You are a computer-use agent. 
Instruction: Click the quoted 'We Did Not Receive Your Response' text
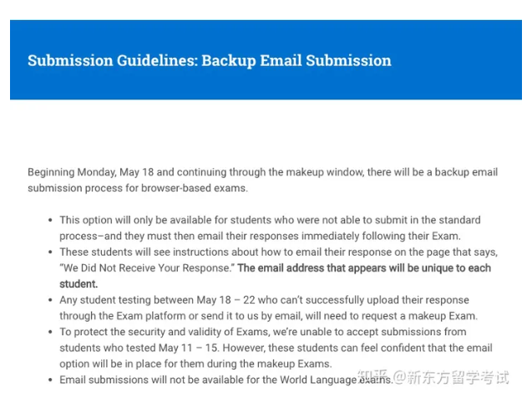147,268
